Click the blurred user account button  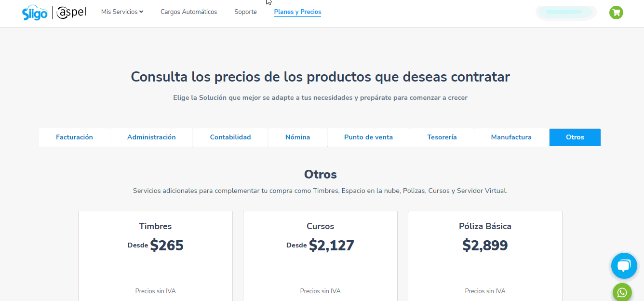(x=566, y=13)
